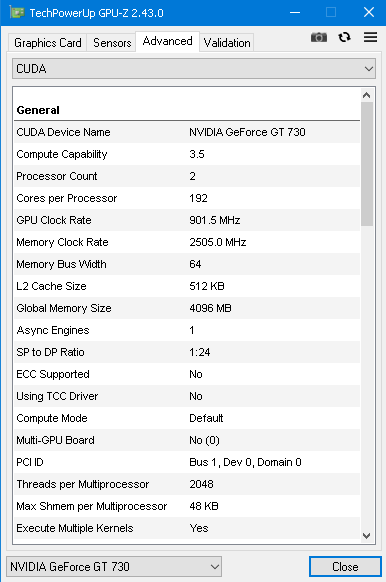Switch to the Graphics Card tab
Screen dimensions: 386x582
[x=48, y=43]
